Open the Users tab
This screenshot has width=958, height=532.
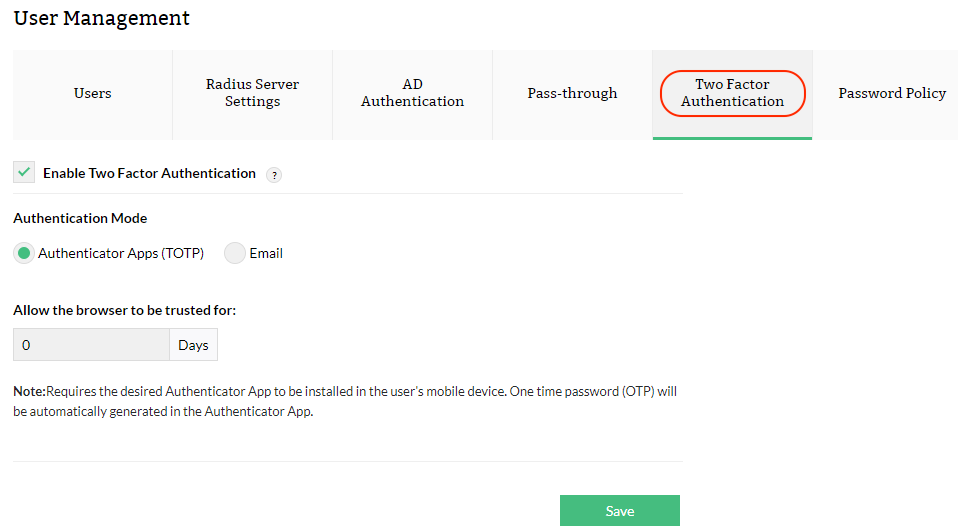[x=92, y=94]
